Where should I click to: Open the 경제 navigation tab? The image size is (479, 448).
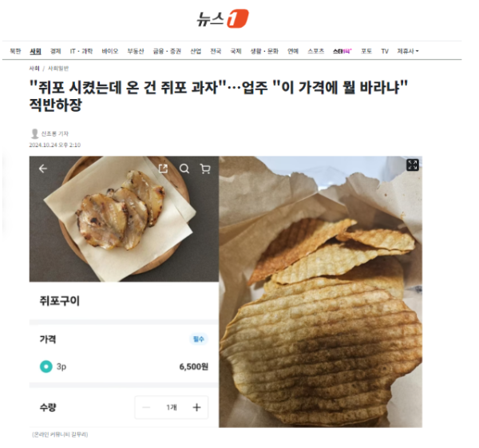pyautogui.click(x=55, y=51)
